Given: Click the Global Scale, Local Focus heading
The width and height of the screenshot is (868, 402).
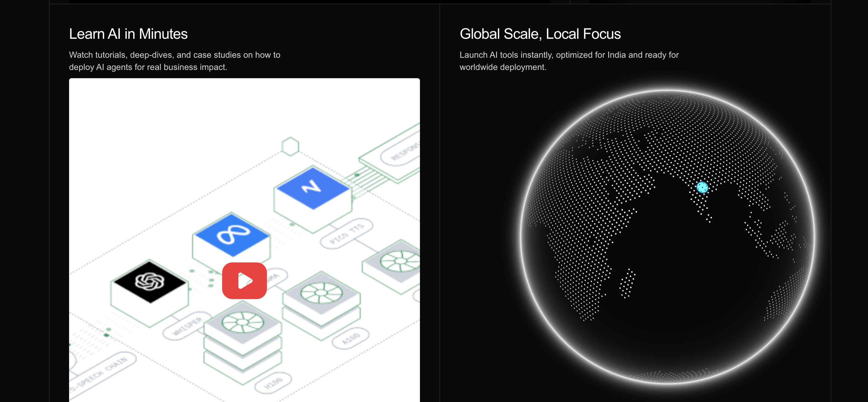Looking at the screenshot, I should click(540, 34).
